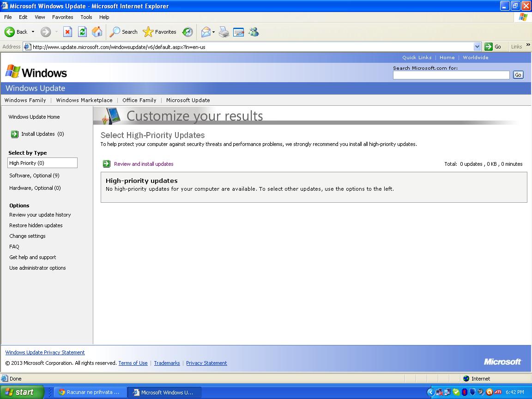The height and width of the screenshot is (399, 532).
Task: Go to Windows Update Home
Action: click(34, 117)
